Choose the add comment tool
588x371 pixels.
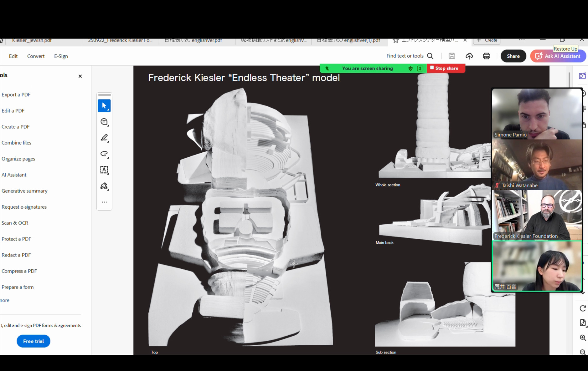104,122
